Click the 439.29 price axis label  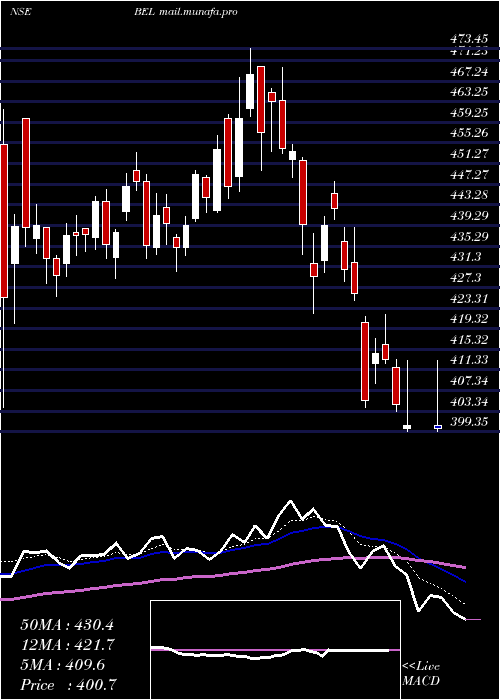(468, 216)
